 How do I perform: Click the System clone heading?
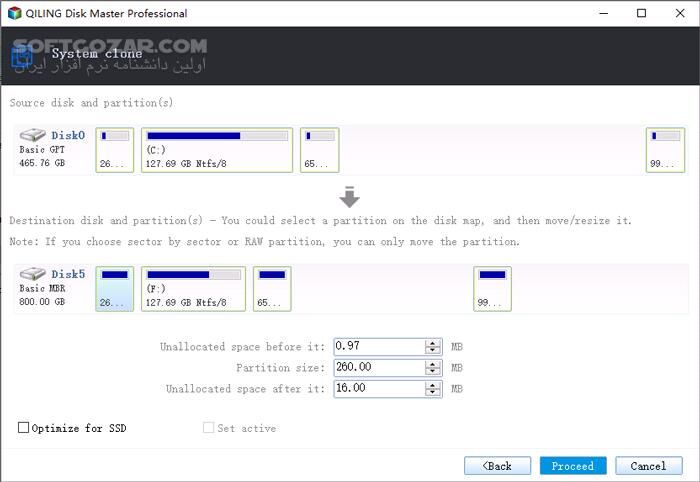tap(97, 54)
